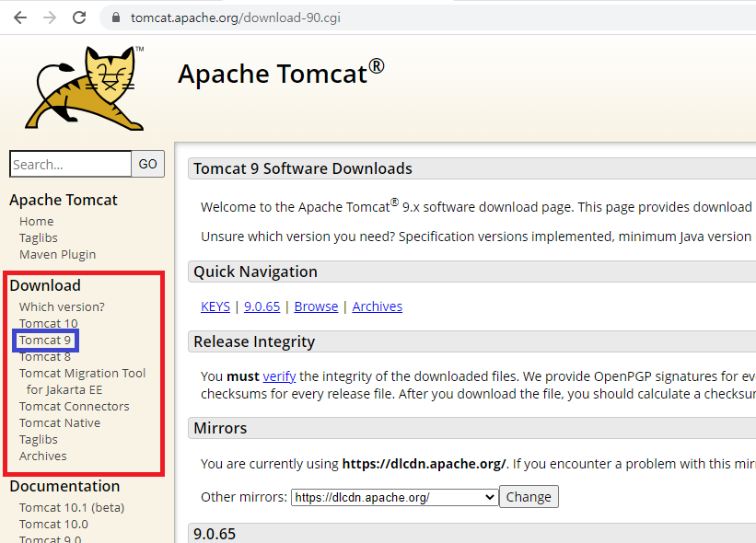The image size is (756, 543).
Task: Click the 'verify' integrity link
Action: [279, 376]
